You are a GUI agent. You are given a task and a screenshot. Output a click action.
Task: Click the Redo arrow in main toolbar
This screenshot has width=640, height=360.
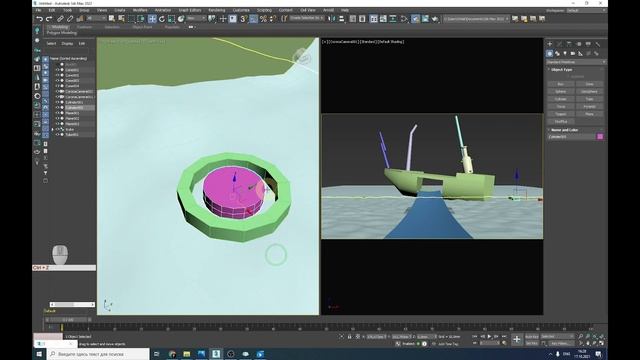49,19
